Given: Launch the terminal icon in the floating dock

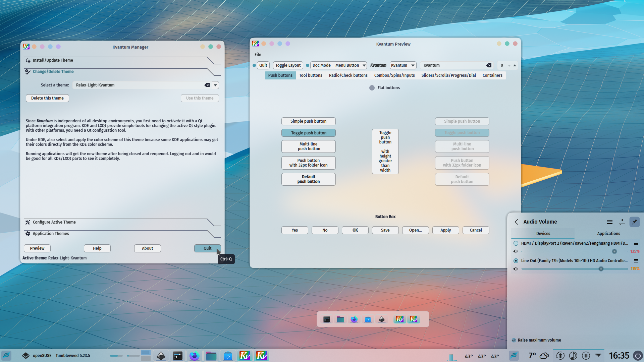Looking at the screenshot, I should 327,319.
